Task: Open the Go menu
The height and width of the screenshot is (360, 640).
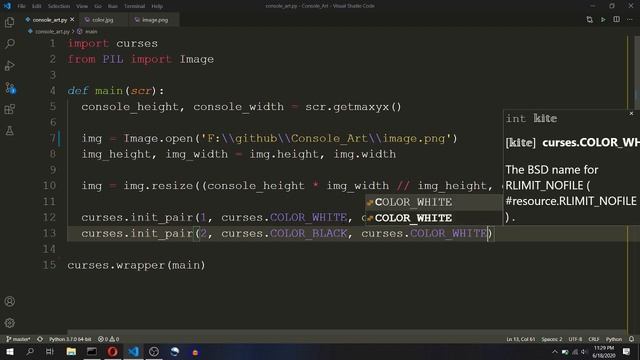Action: pos(98,6)
